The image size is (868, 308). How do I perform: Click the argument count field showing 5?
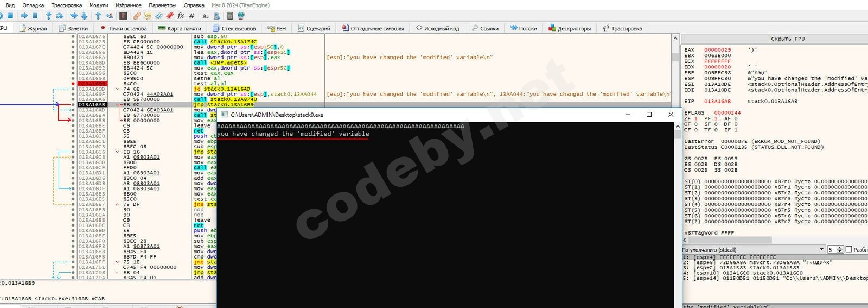[832, 249]
